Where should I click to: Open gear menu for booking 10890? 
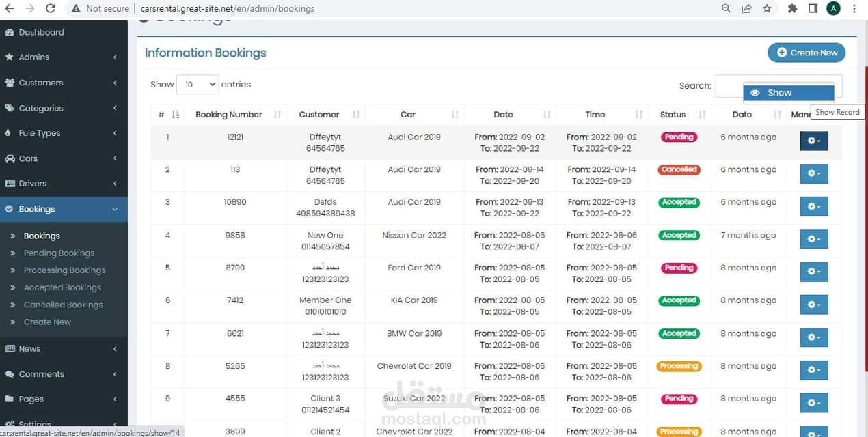[814, 207]
